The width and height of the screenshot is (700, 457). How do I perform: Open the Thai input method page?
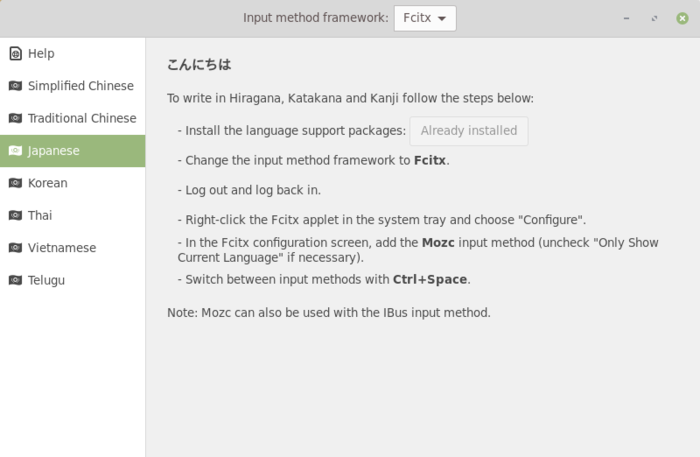click(x=40, y=215)
